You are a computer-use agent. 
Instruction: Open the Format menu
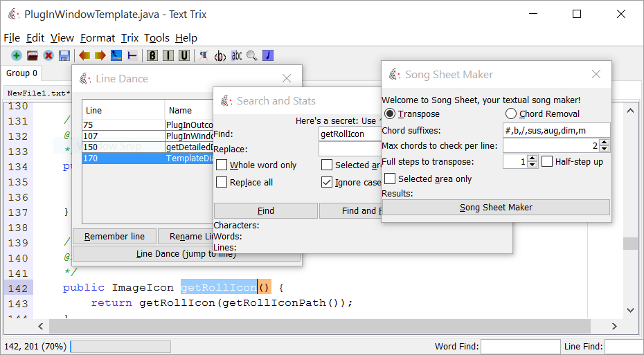pos(98,38)
